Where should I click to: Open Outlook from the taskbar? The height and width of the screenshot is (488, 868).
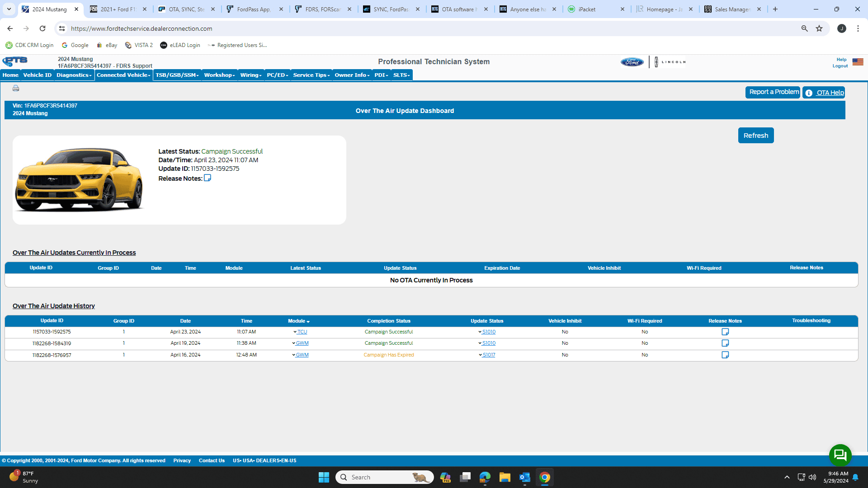click(525, 477)
